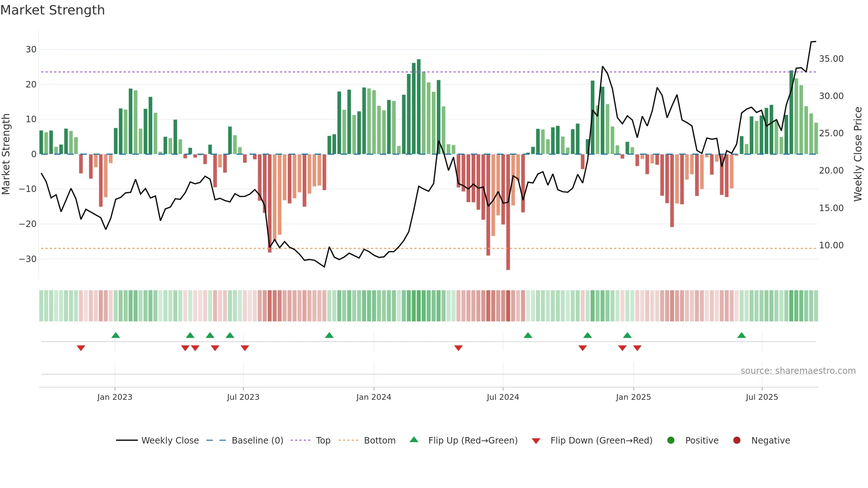This screenshot has height=488, width=868.
Task: Click the Flip Up (Red→Green) legend label
Action: (x=473, y=440)
